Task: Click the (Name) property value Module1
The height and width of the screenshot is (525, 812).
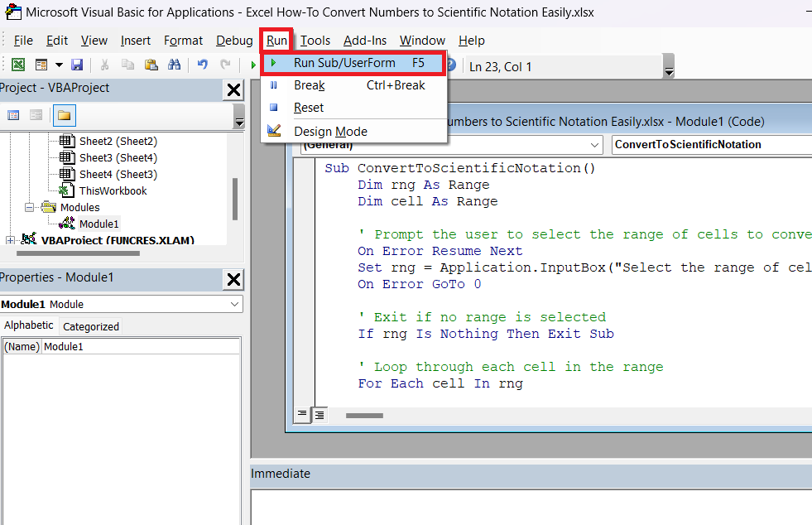Action: tap(141, 346)
